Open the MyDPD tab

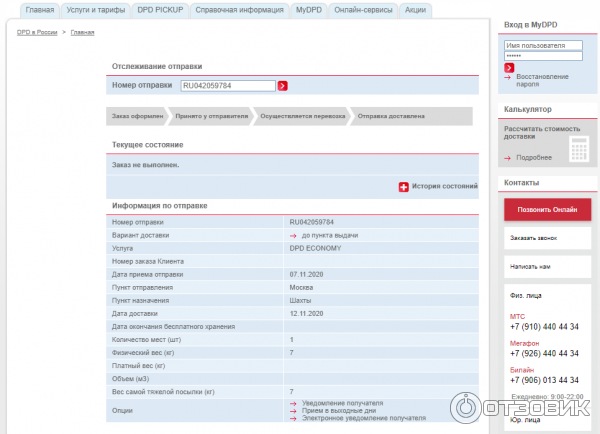309,10
